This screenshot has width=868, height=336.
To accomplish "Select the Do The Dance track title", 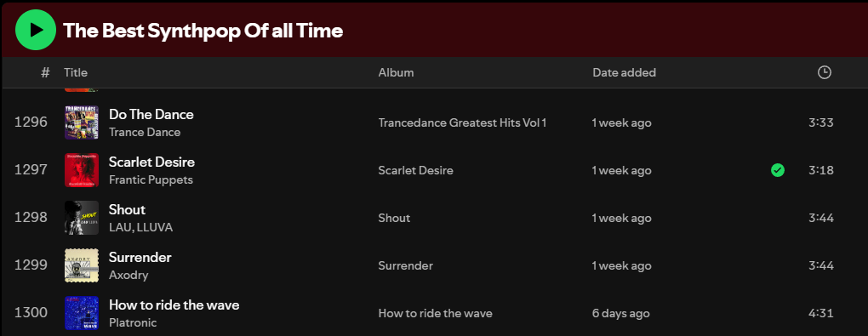I will point(151,115).
